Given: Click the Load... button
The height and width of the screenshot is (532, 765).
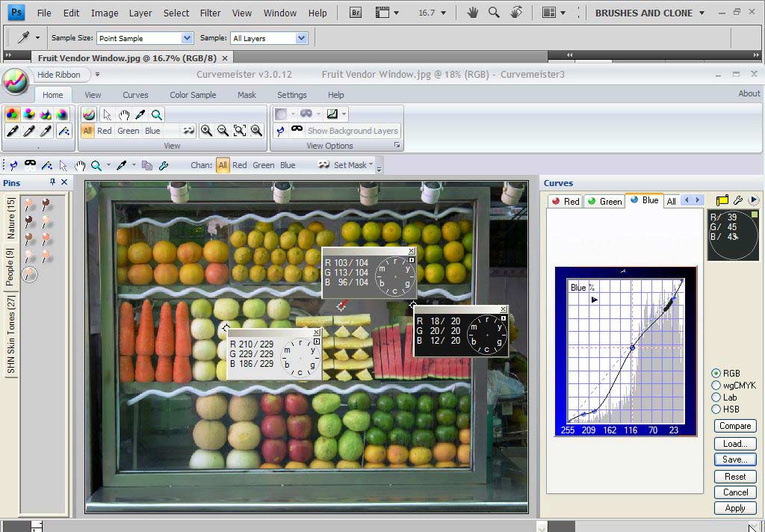Looking at the screenshot, I should tap(735, 444).
